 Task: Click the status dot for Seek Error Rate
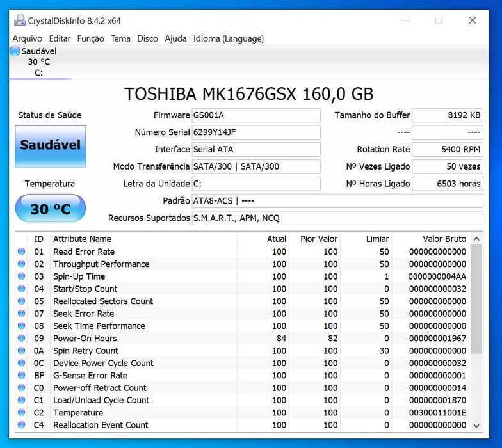(22, 314)
